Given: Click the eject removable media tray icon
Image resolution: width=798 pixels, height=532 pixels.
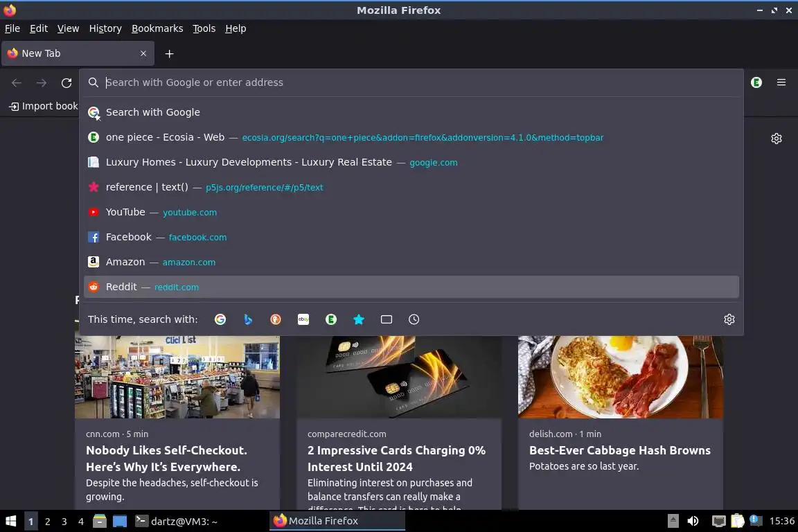Looking at the screenshot, I should pos(673,521).
